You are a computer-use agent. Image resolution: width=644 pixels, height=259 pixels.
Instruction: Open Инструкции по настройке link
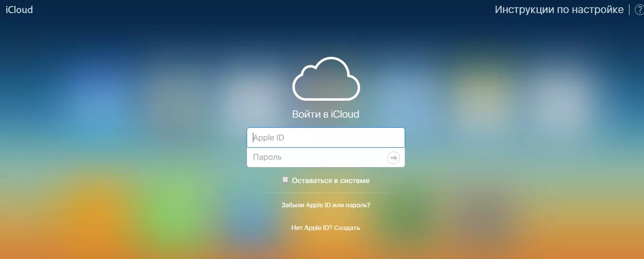point(559,10)
